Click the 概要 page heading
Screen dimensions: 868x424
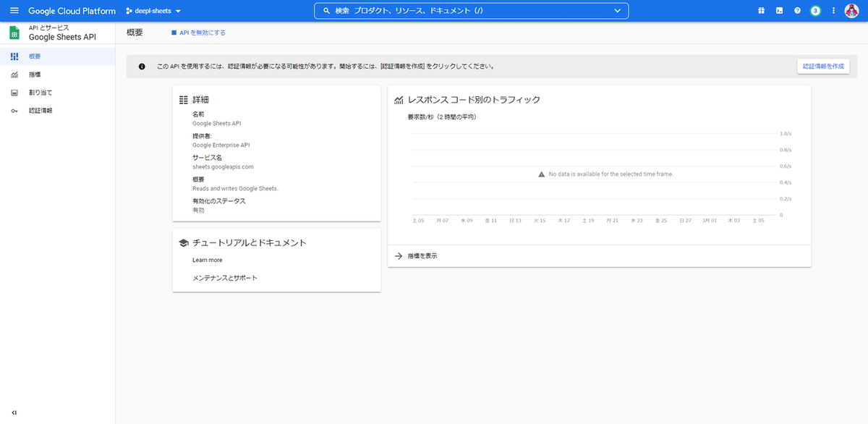coord(135,33)
